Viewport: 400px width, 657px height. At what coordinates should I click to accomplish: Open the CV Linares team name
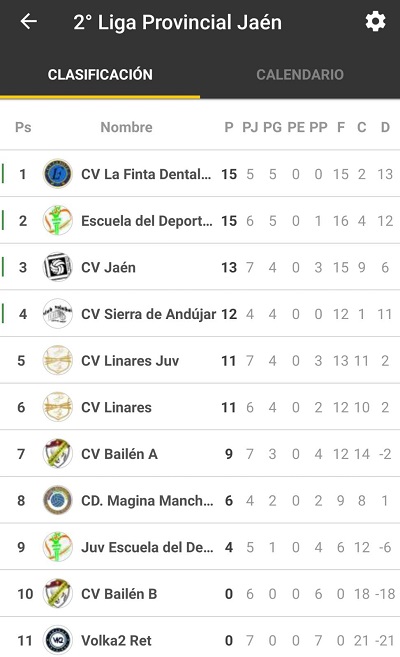tap(116, 407)
